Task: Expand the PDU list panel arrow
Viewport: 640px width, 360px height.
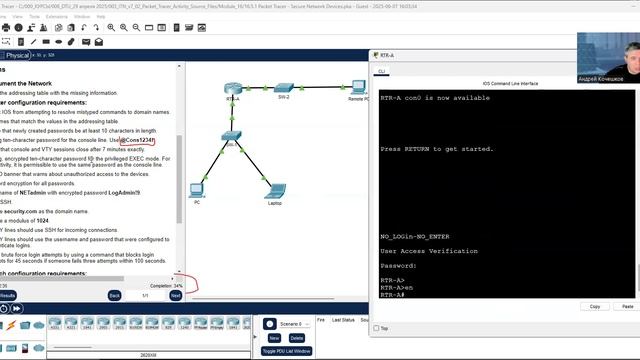Action: pyautogui.click(x=255, y=337)
